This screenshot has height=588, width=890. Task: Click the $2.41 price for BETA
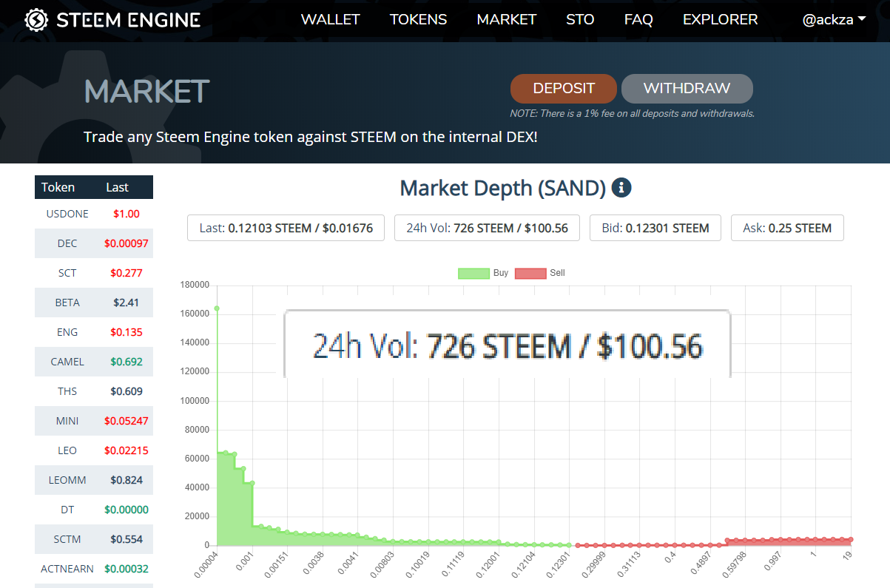(x=127, y=303)
